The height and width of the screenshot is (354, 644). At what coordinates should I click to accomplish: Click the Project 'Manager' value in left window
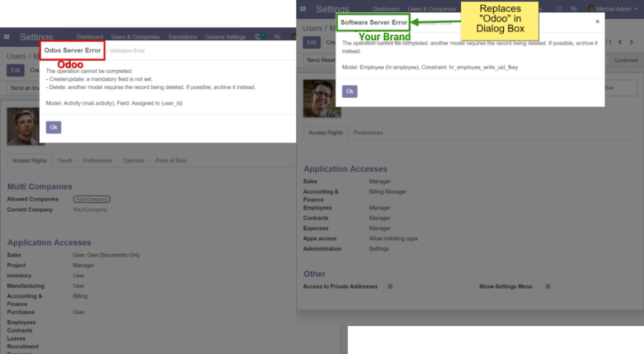(83, 265)
